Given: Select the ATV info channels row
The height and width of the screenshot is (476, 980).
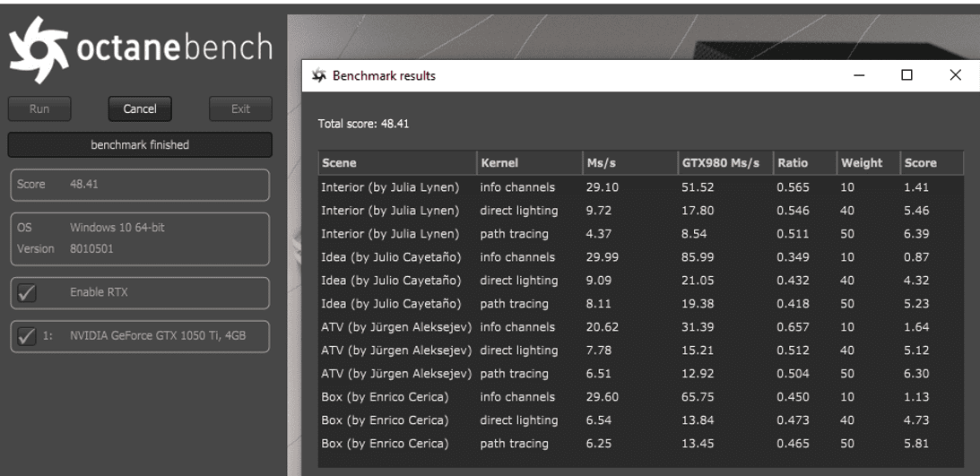Looking at the screenshot, I should click(641, 327).
